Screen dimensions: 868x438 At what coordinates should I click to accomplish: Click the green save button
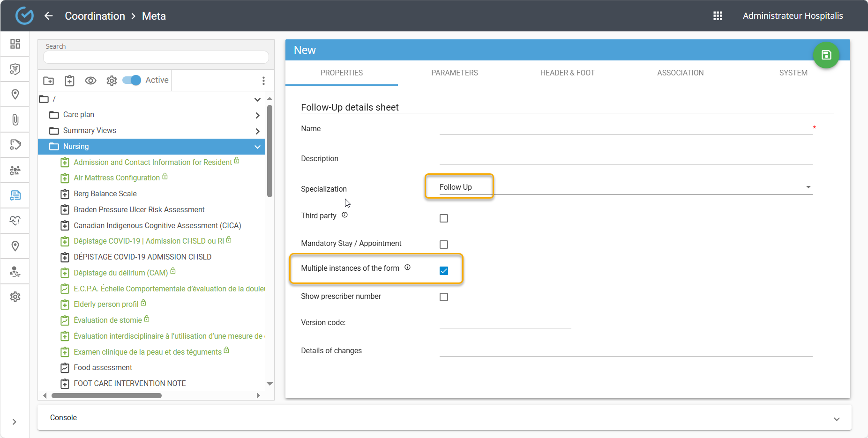[x=826, y=55]
